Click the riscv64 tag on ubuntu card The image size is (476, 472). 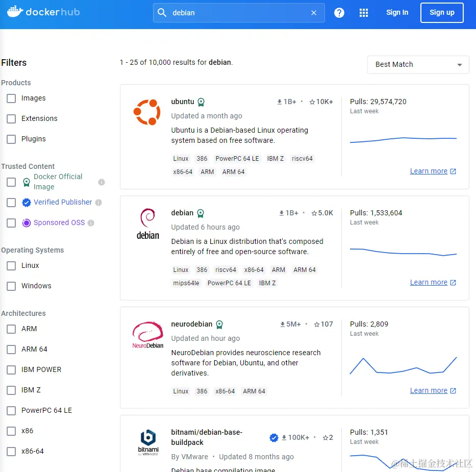click(x=302, y=159)
